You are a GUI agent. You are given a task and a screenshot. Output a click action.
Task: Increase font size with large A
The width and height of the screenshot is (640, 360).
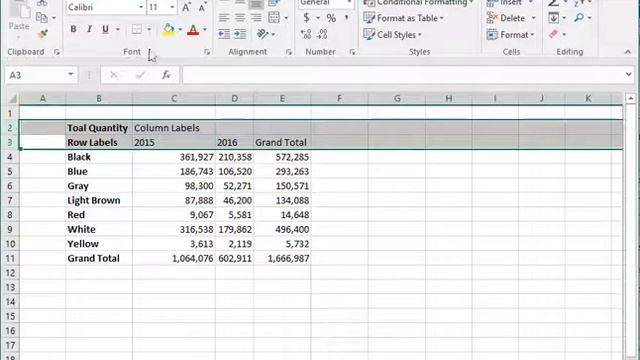point(186,7)
